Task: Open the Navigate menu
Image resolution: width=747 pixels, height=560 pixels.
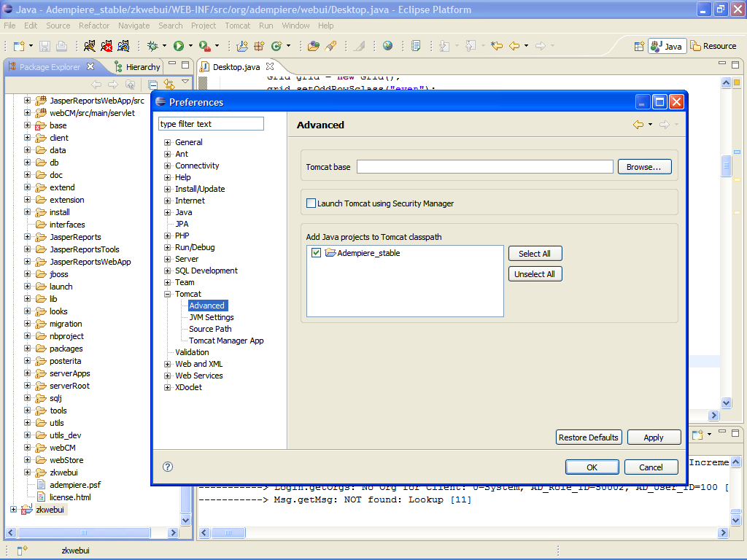Action: (134, 26)
